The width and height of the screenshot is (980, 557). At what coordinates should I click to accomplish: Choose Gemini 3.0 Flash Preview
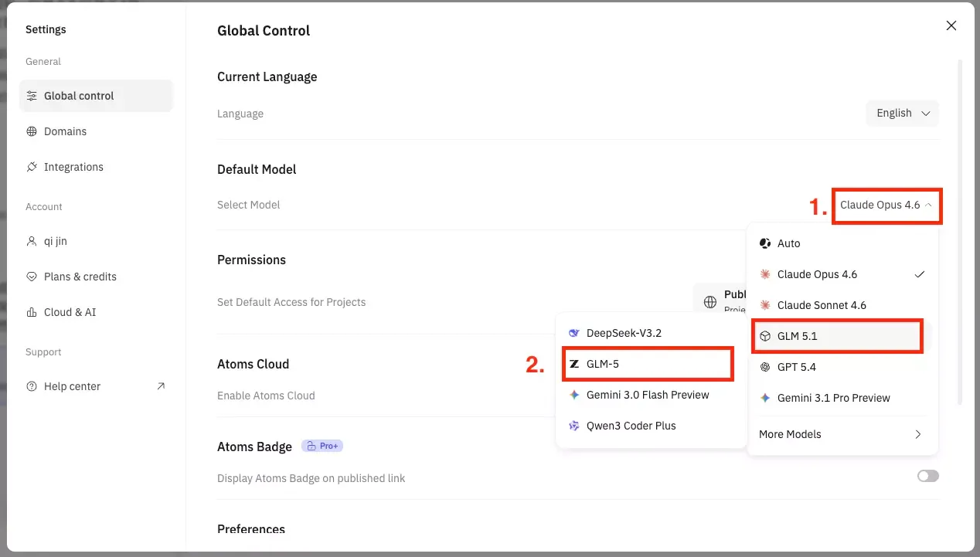pyautogui.click(x=652, y=395)
